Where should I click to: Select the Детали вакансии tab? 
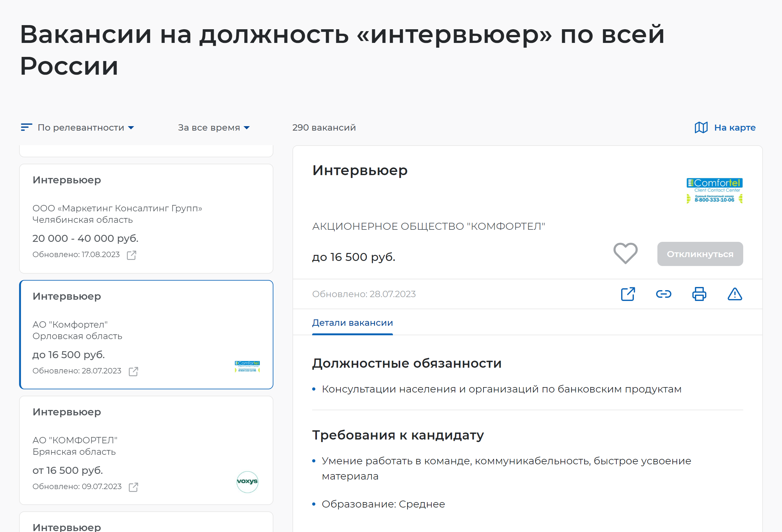pyautogui.click(x=352, y=323)
